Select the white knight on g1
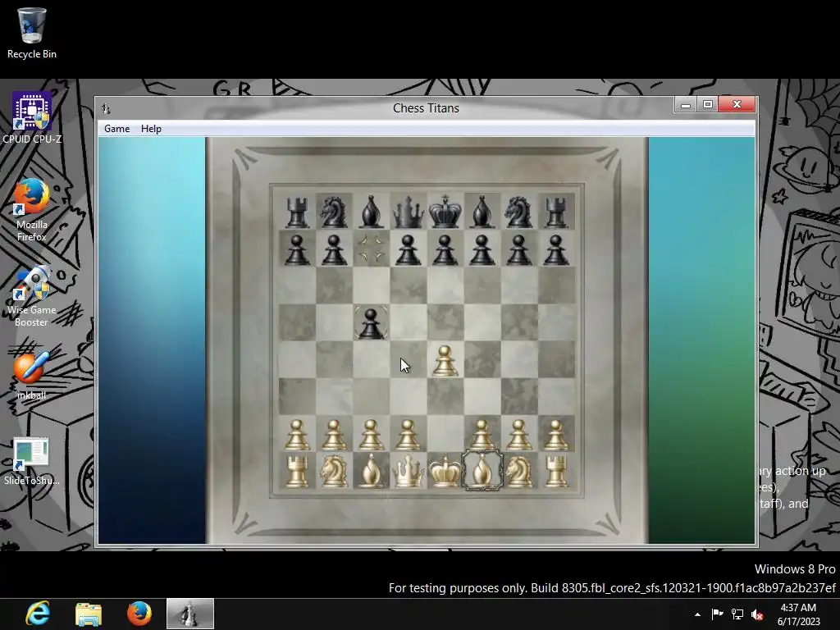The width and height of the screenshot is (840, 630). coord(518,472)
